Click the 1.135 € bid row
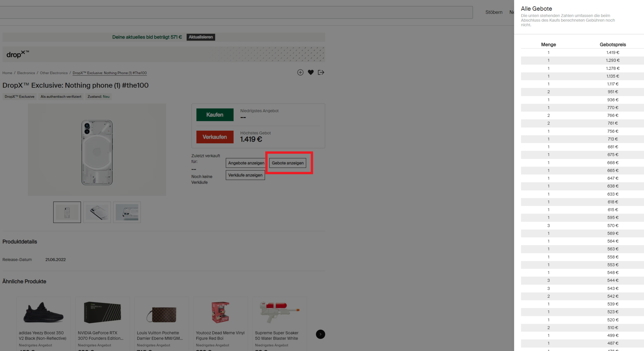Viewport: 644px width, 351px height. click(x=582, y=76)
